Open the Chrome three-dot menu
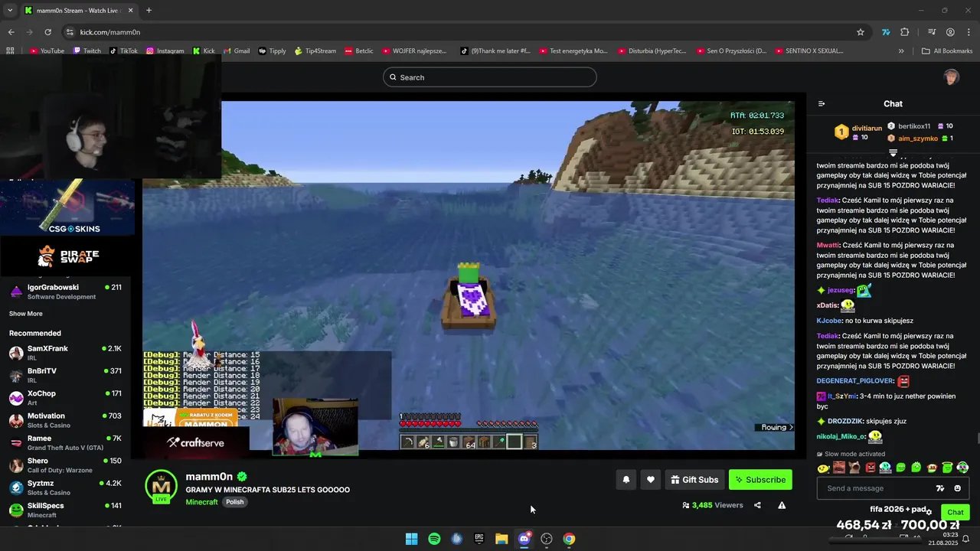The image size is (980, 551). click(x=969, y=32)
